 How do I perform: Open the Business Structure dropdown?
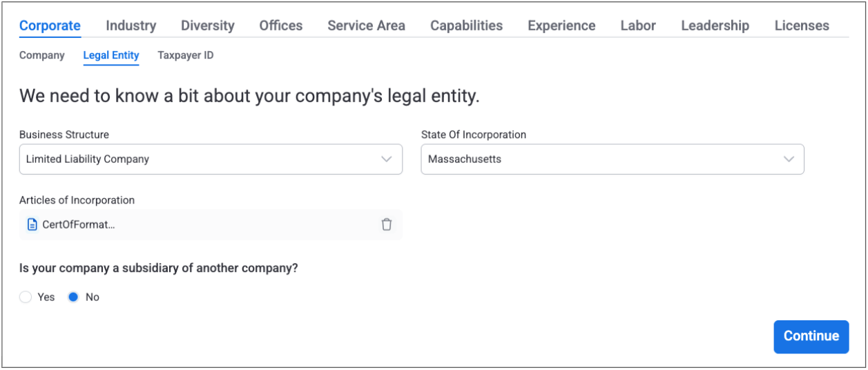click(x=211, y=159)
